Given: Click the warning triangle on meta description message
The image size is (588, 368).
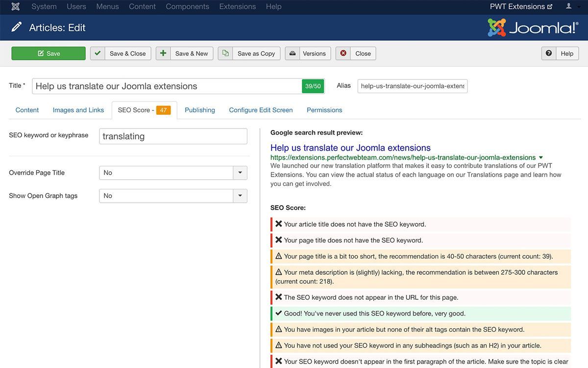Looking at the screenshot, I should coord(278,272).
